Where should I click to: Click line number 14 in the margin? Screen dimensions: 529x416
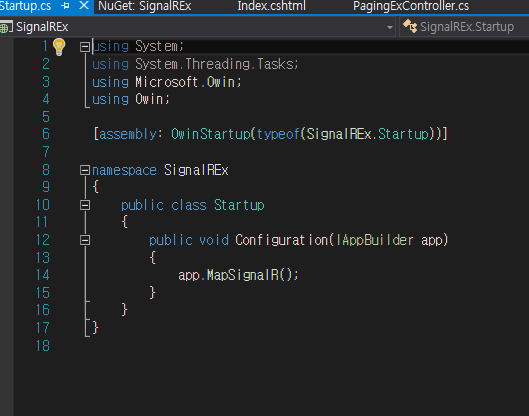43,275
